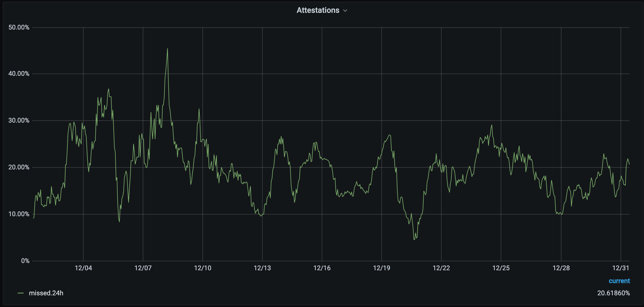Click the 30.00% y-axis label
Screen dimensions: 644x307
point(19,120)
